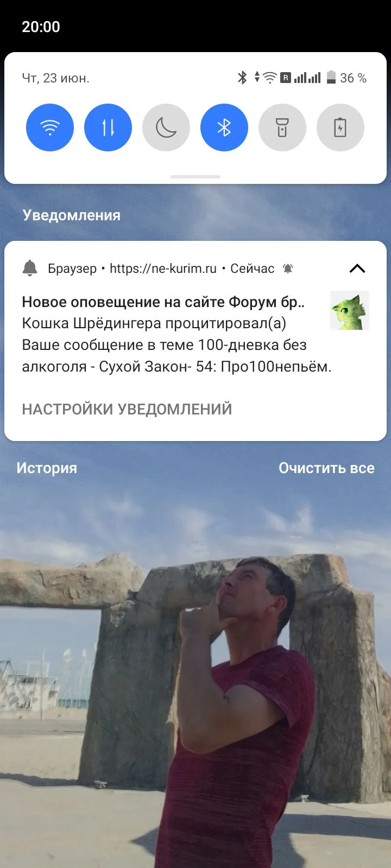The height and width of the screenshot is (868, 391).
Task: Turn off the Bluetooth quick tile
Action: click(224, 127)
